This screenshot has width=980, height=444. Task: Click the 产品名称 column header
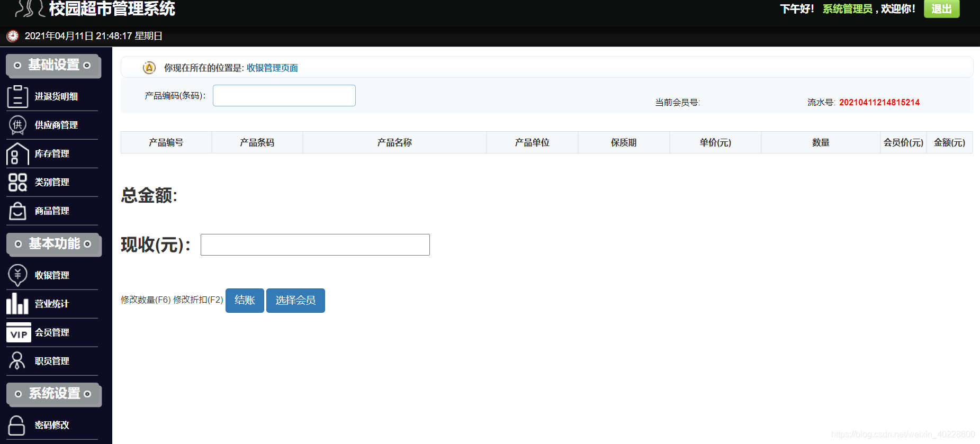pos(394,142)
